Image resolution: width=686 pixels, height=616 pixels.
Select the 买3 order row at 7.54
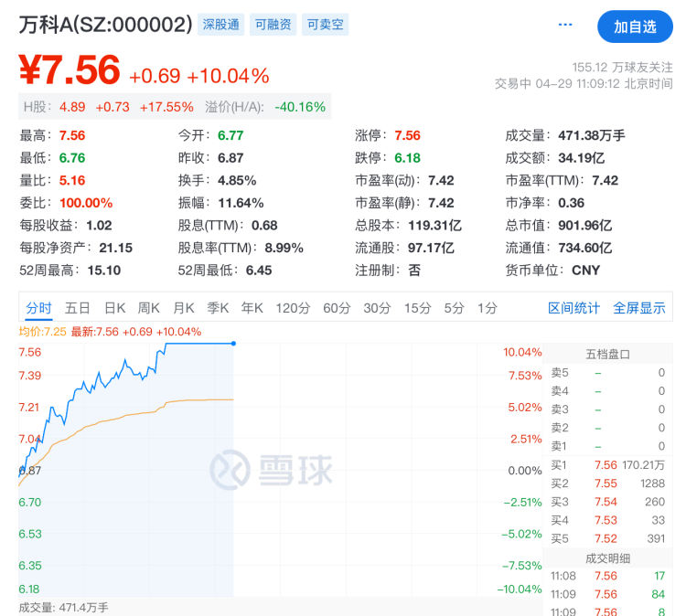point(607,502)
